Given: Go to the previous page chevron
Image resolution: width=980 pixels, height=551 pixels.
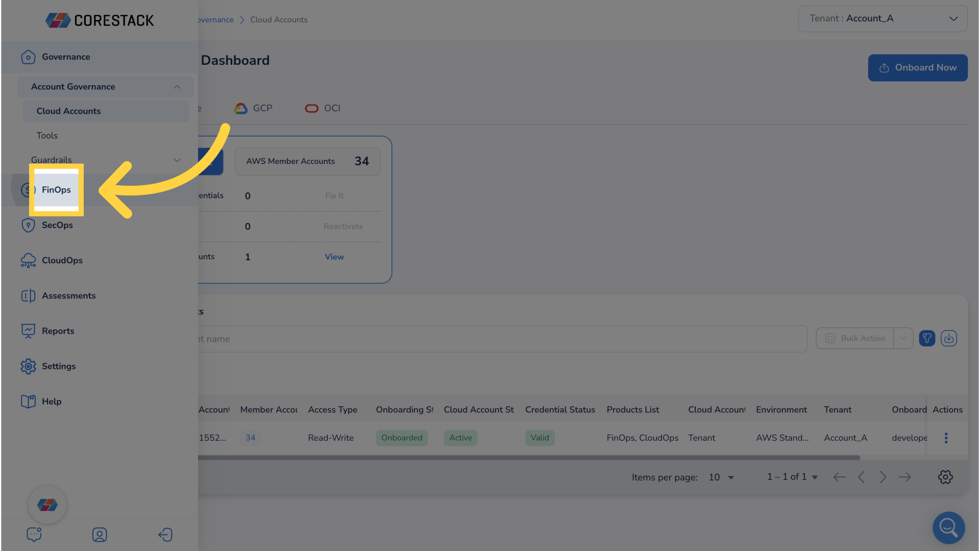Looking at the screenshot, I should [x=862, y=477].
